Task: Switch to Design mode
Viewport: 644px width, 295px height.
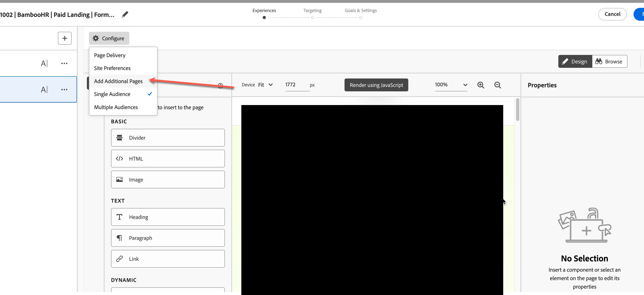Action: coord(575,62)
